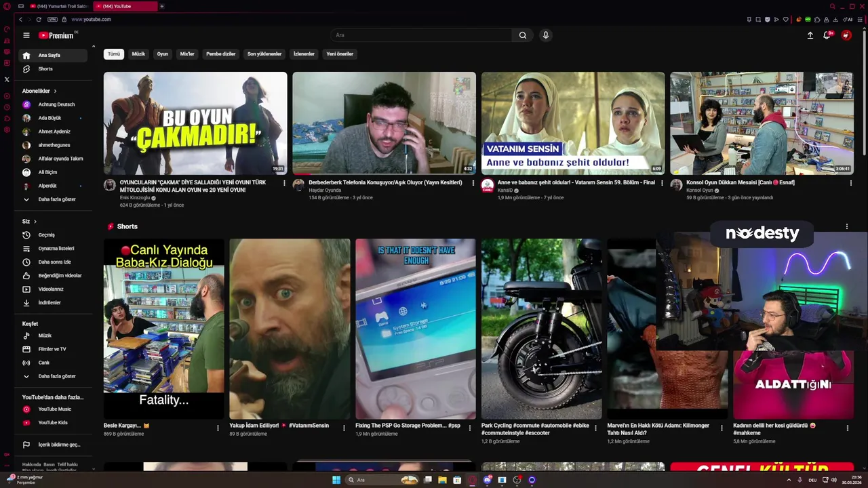
Task: Open the Alperdüt subscription
Action: [53, 186]
